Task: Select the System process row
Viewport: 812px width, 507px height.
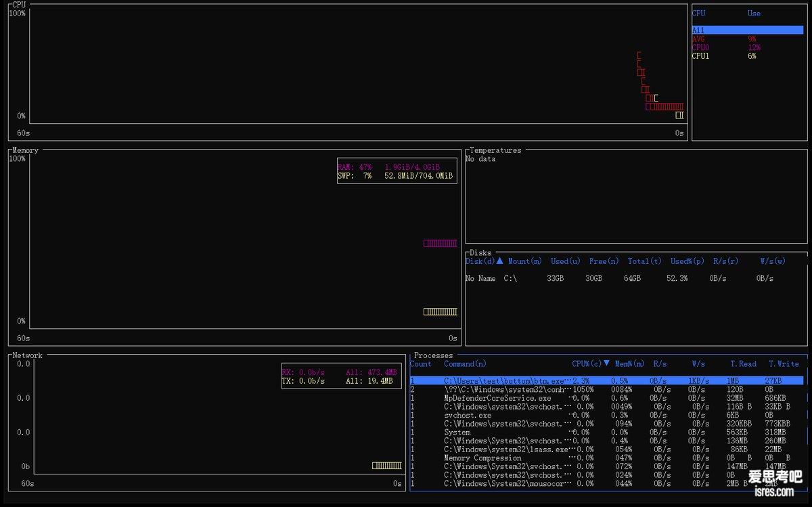Action: [x=607, y=432]
